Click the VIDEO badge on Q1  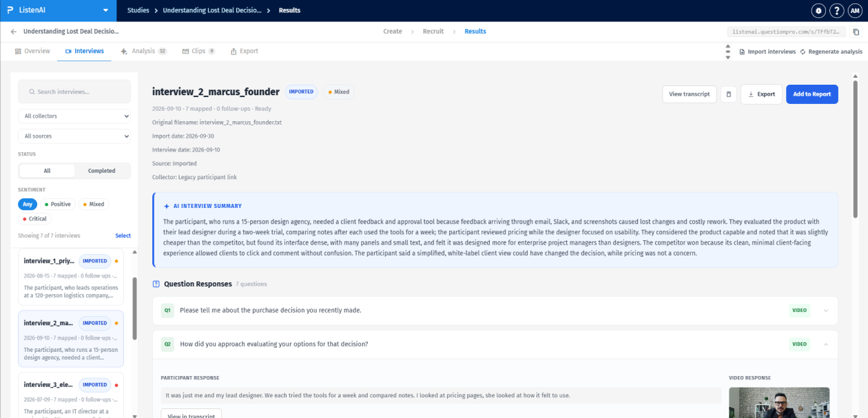[800, 311]
